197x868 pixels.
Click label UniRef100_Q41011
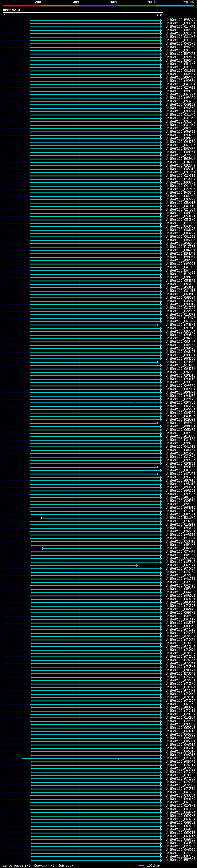click(180, 447)
